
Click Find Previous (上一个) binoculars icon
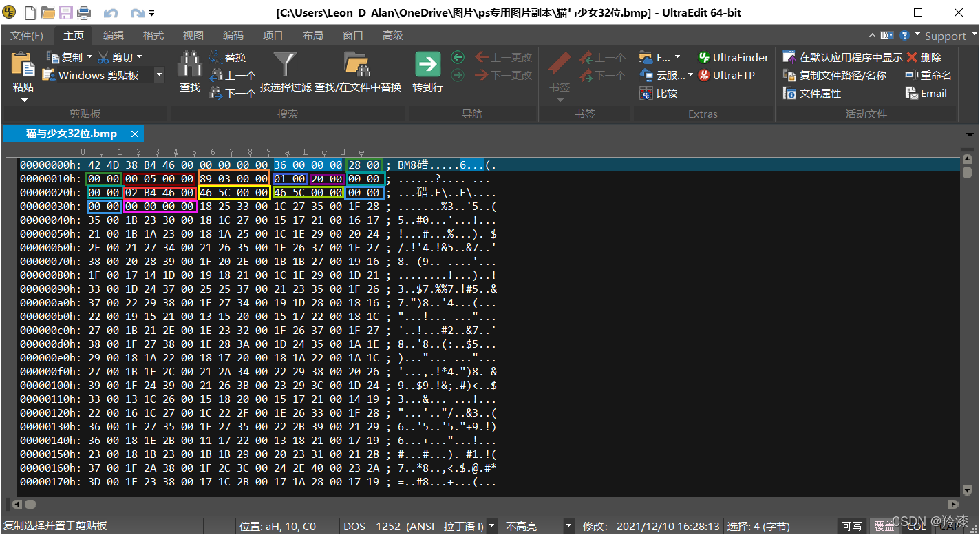(x=215, y=75)
